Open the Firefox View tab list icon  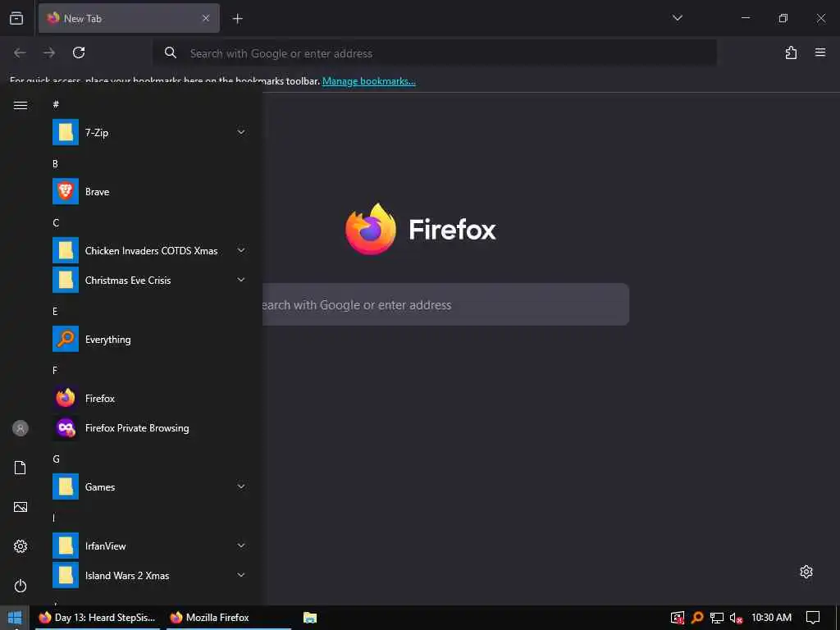[x=16, y=18]
